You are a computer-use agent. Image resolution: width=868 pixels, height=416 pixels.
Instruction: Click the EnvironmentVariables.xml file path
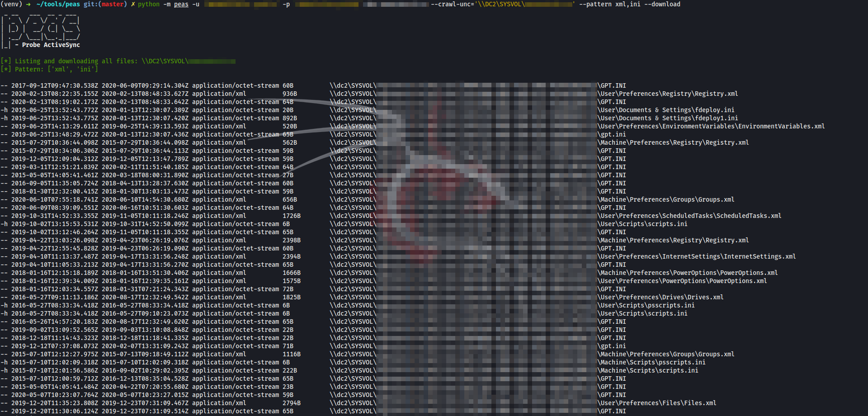pyautogui.click(x=712, y=127)
